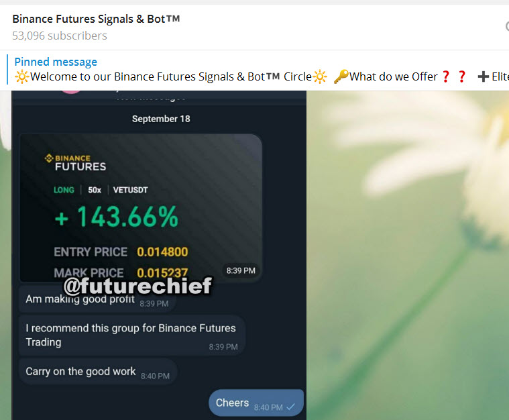Open the Binance Futures Signals & Bot channel info
509x420 pixels.
coord(96,19)
